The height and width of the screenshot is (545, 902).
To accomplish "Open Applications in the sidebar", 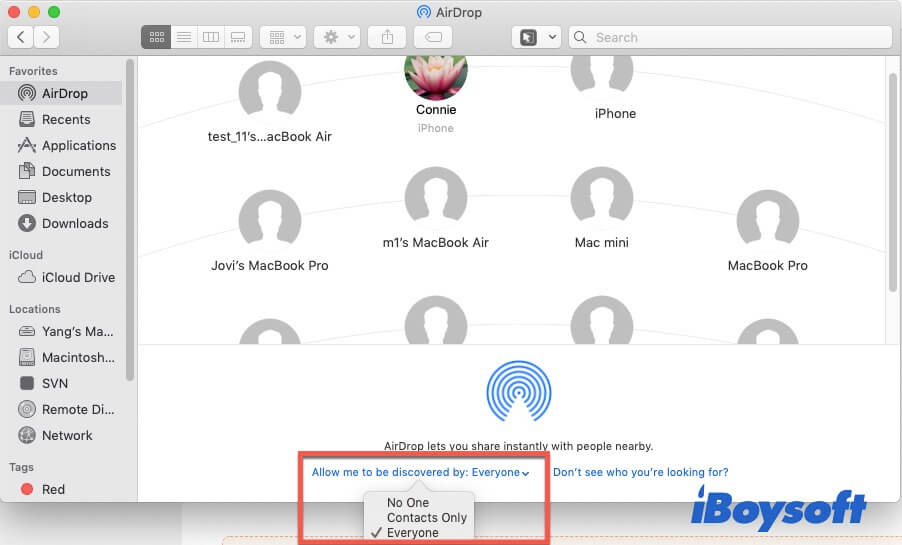I will pos(61,145).
